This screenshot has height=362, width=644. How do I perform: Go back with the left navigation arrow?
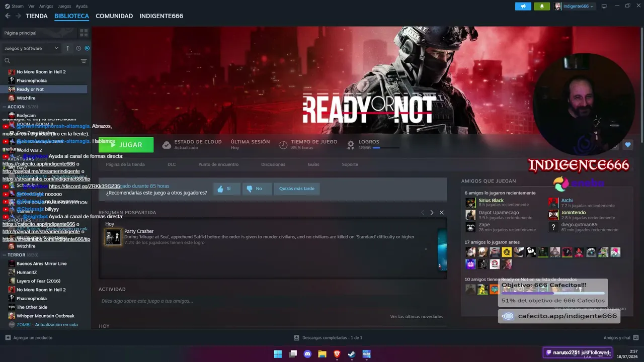(x=8, y=16)
